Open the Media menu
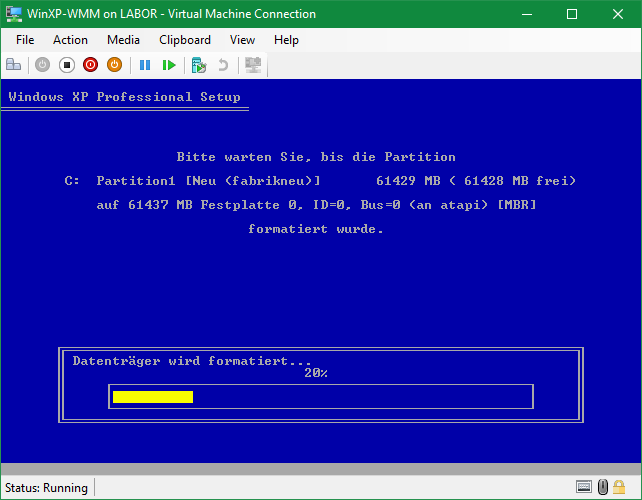 click(x=123, y=40)
